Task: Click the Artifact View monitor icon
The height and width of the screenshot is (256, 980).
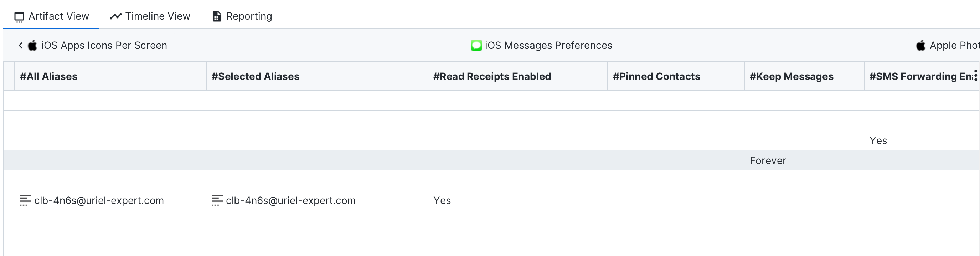Action: (x=19, y=17)
